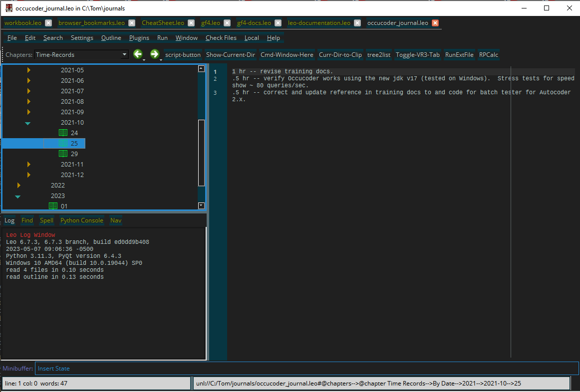580x392 pixels.
Task: Click the node icon beside 24
Action: (63, 133)
